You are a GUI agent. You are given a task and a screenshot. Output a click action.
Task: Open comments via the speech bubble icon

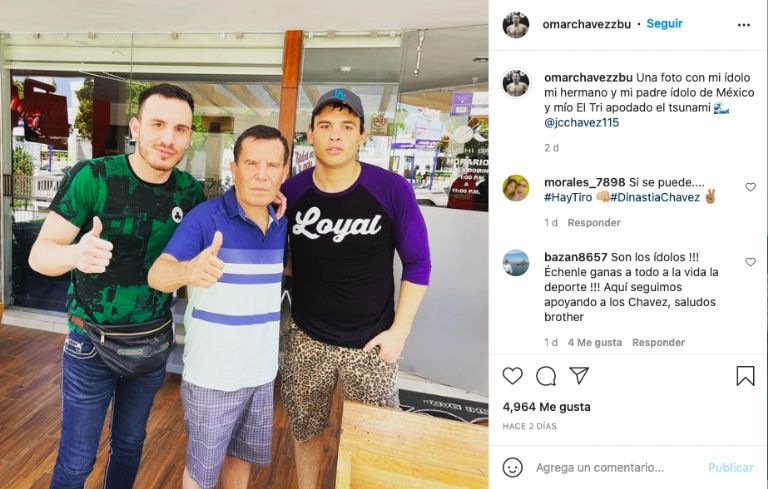[x=546, y=376]
